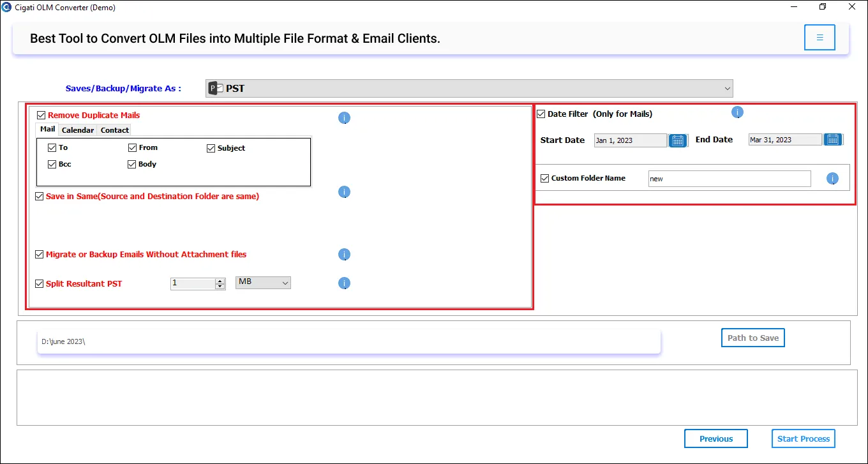868x464 pixels.
Task: Restore down the application window
Action: [x=823, y=7]
